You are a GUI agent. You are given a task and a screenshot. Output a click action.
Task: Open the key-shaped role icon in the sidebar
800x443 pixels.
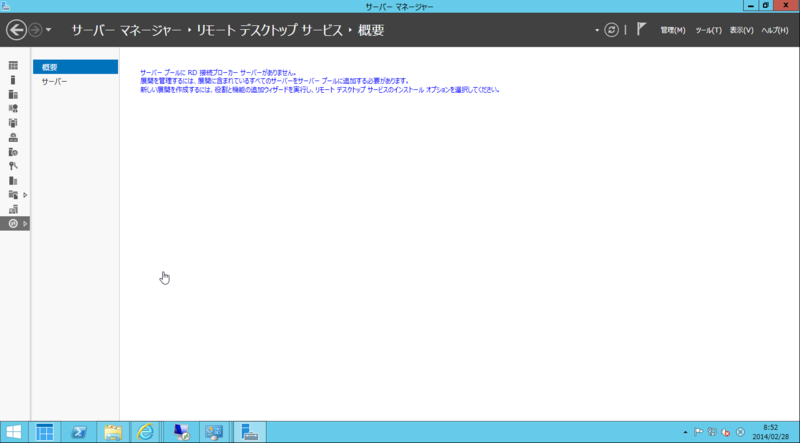[x=13, y=166]
